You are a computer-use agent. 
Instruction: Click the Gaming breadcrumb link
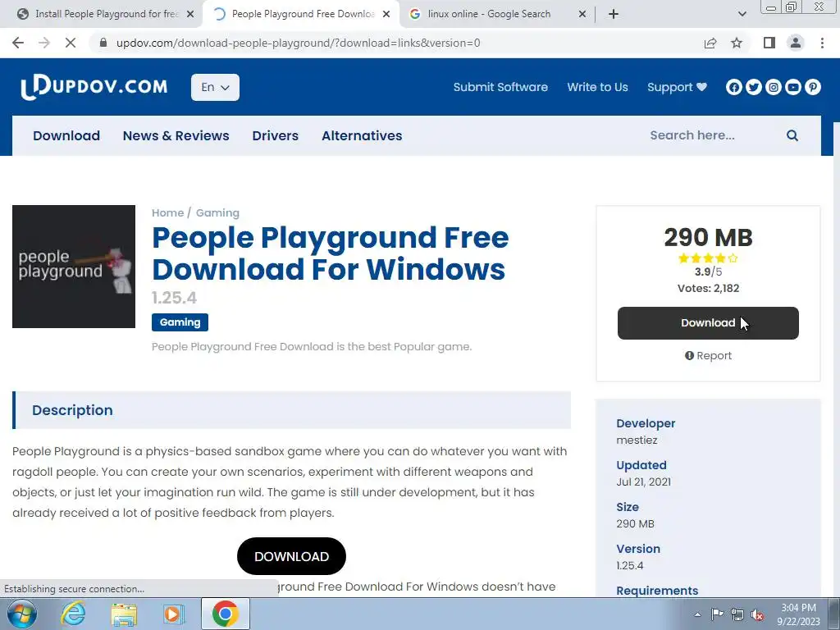[217, 212]
